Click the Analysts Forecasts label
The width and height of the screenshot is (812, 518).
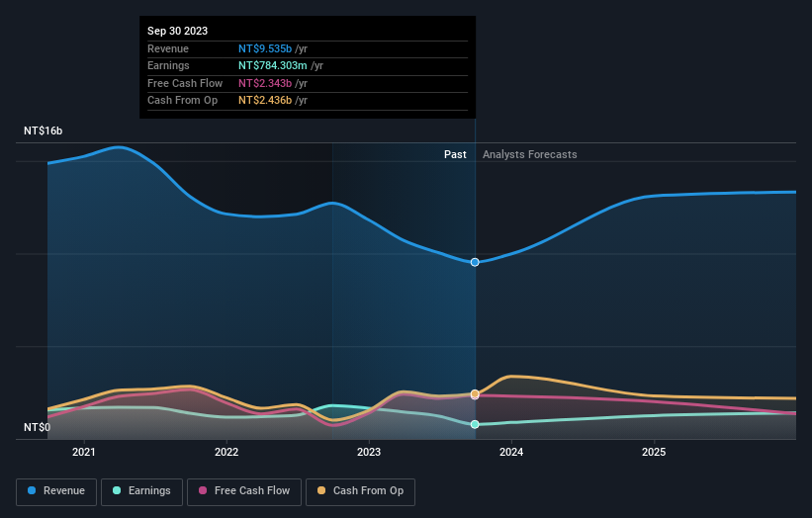pos(530,155)
